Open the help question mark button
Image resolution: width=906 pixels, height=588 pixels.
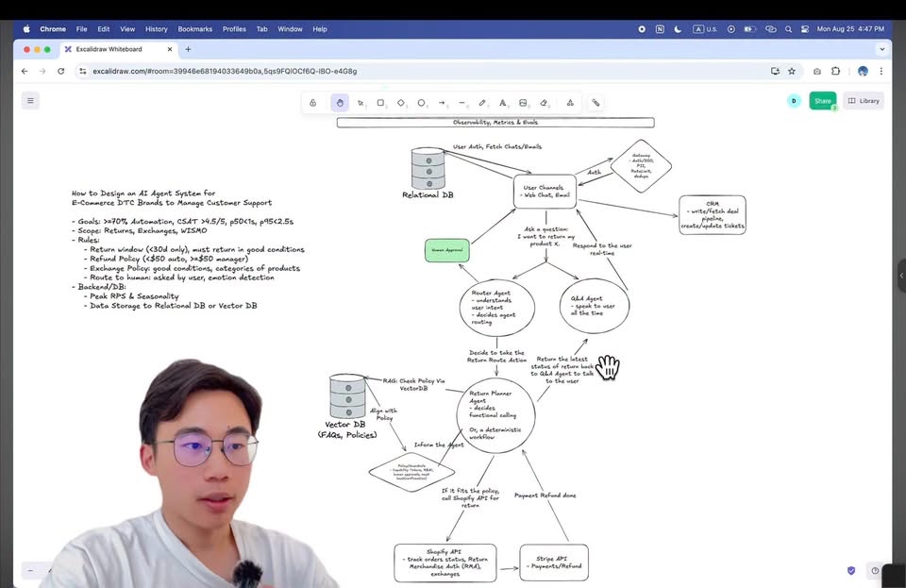[875, 571]
